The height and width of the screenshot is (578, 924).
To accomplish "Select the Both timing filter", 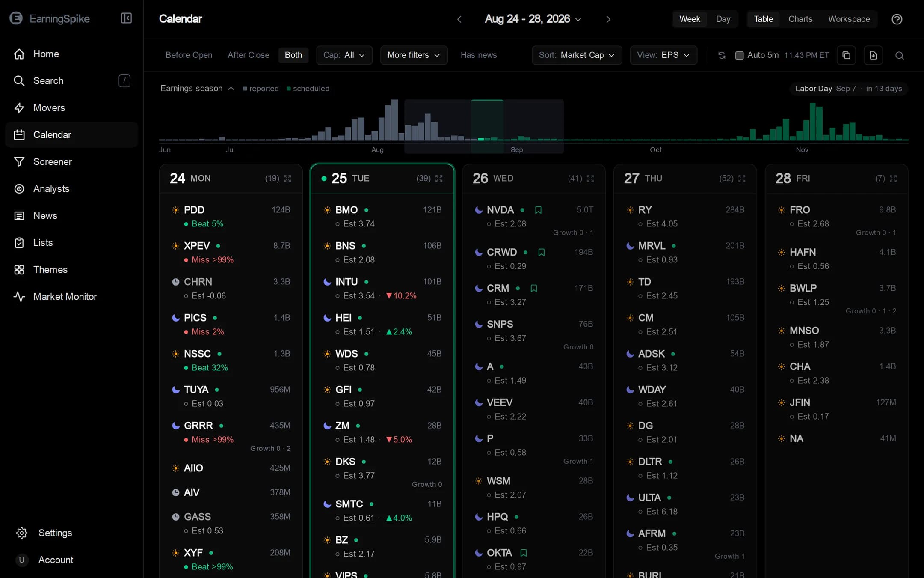I will pos(293,55).
